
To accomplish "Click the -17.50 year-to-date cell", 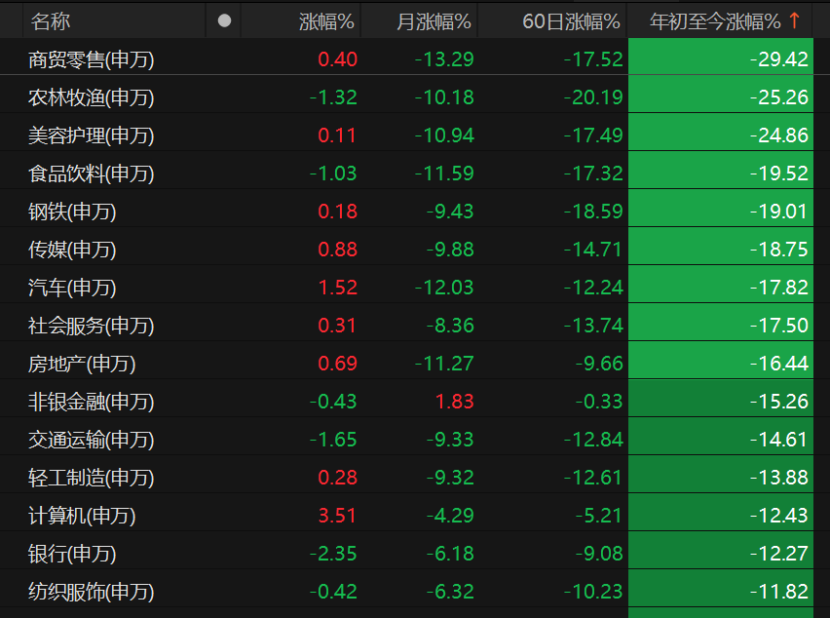I will 720,324.
